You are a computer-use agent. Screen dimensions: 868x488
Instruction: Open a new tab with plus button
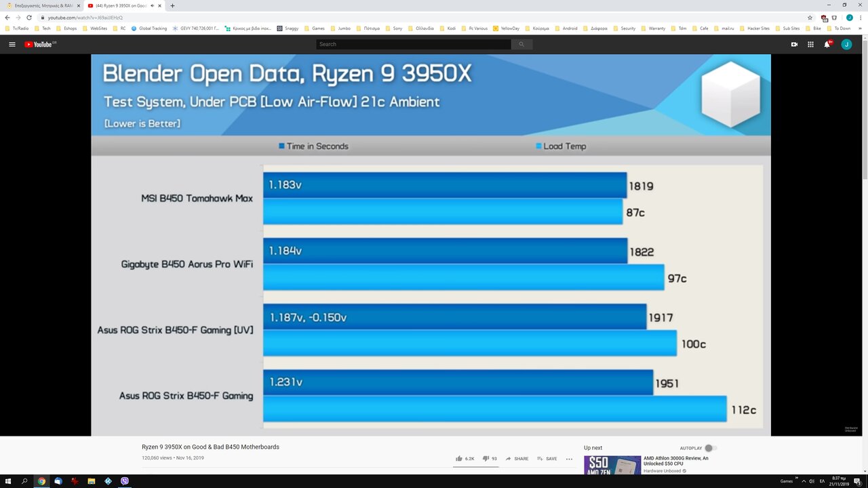[x=172, y=5]
